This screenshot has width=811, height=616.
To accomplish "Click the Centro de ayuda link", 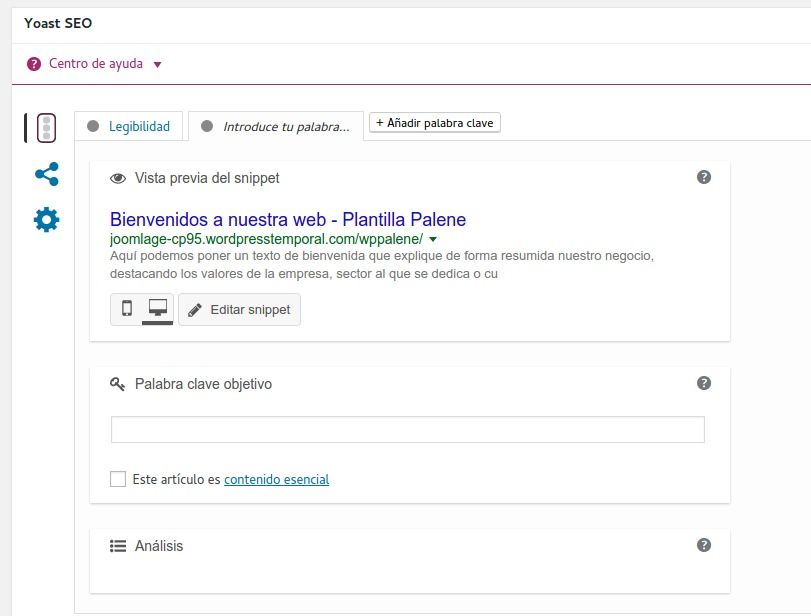I will pos(96,64).
